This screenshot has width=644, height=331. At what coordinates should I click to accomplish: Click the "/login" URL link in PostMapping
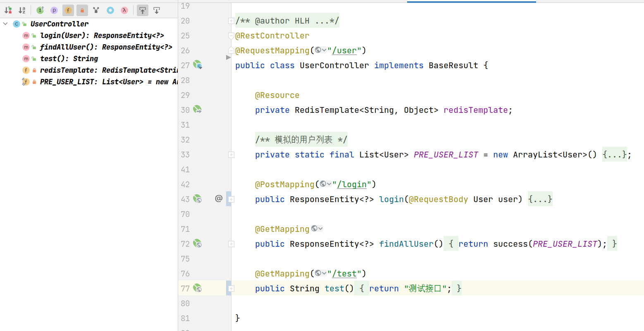point(352,184)
